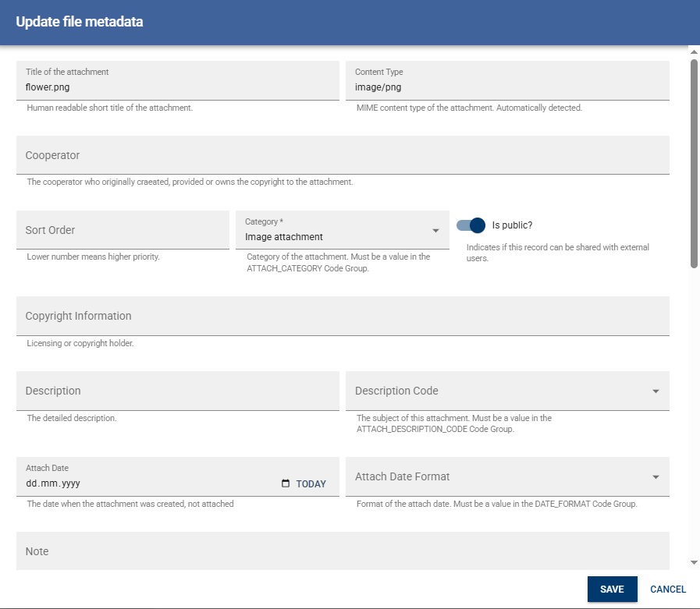The width and height of the screenshot is (700, 609).
Task: Select the Note field
Action: [343, 551]
